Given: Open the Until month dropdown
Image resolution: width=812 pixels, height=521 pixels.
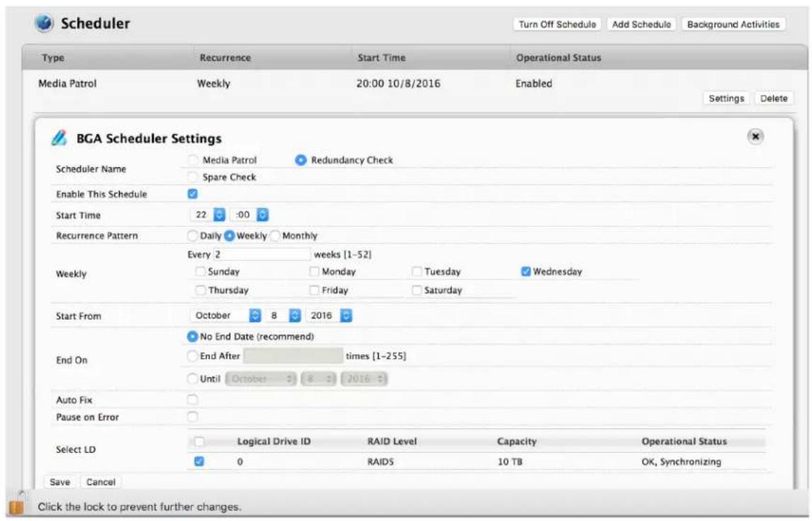Looking at the screenshot, I should point(261,379).
